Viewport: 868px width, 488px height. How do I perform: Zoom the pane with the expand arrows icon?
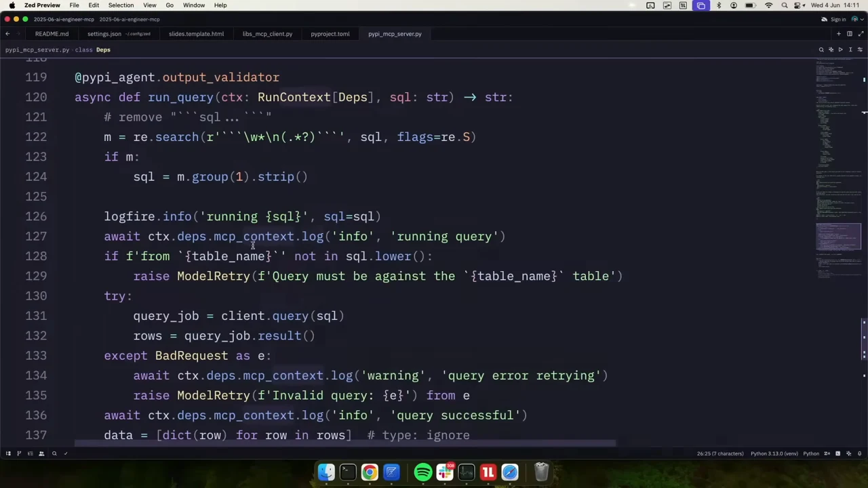(861, 34)
